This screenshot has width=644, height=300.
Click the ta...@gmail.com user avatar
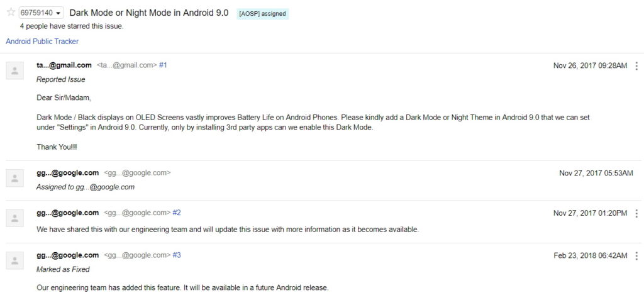click(x=15, y=70)
